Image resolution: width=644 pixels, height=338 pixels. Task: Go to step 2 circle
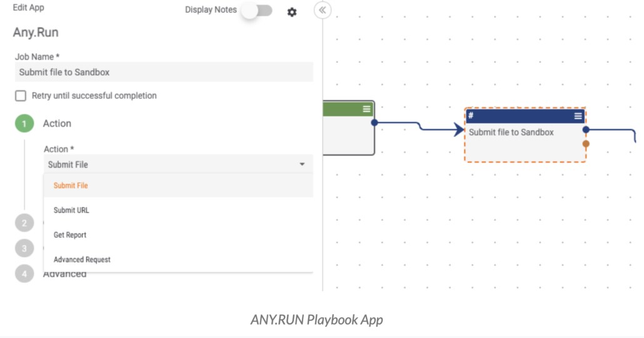[x=24, y=223]
